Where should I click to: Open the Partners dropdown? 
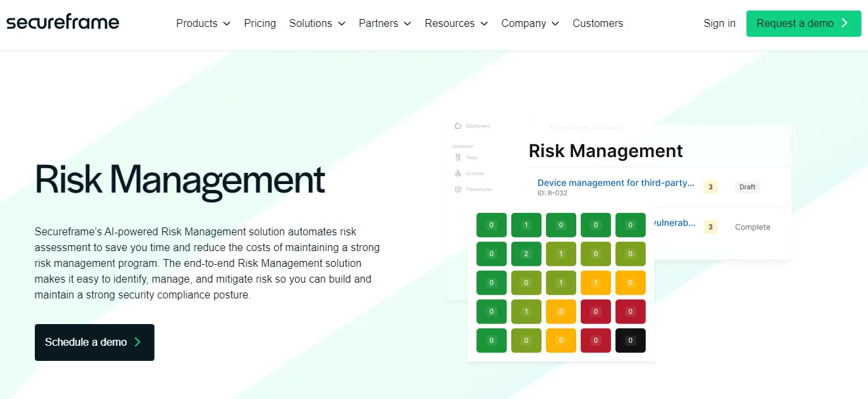point(384,23)
